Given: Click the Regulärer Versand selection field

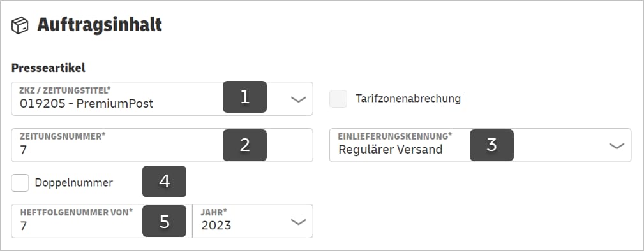Looking at the screenshot, I should (481, 145).
